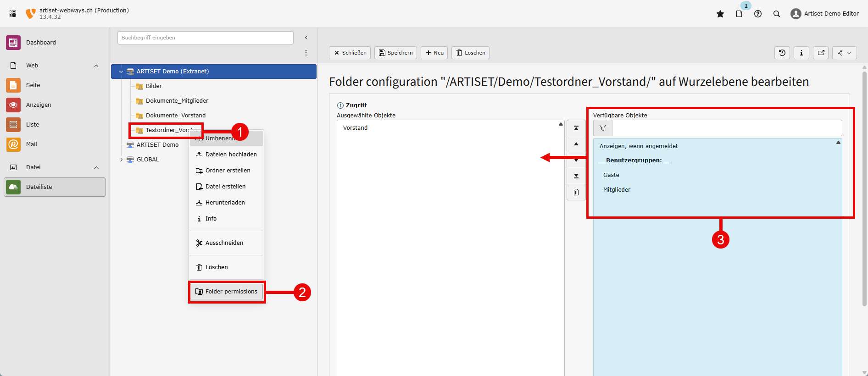Choose Dateien hochladen from context menu
This screenshot has width=868, height=376.
pos(227,155)
